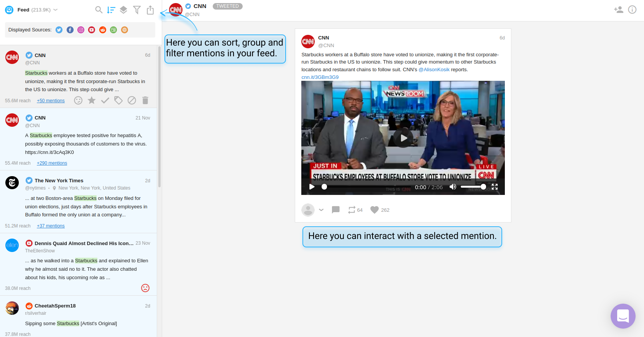644x337 pixels.
Task: Open the chat support widget
Action: coord(623,316)
